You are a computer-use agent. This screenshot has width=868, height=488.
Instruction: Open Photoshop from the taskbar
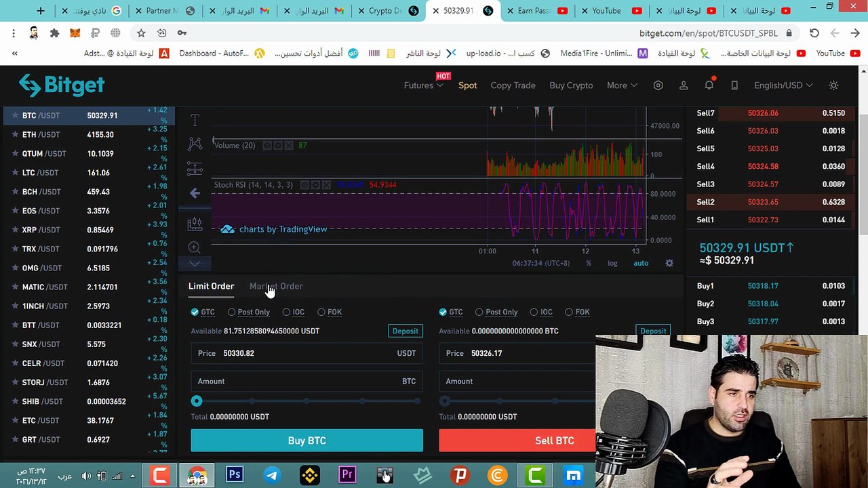tap(235, 475)
